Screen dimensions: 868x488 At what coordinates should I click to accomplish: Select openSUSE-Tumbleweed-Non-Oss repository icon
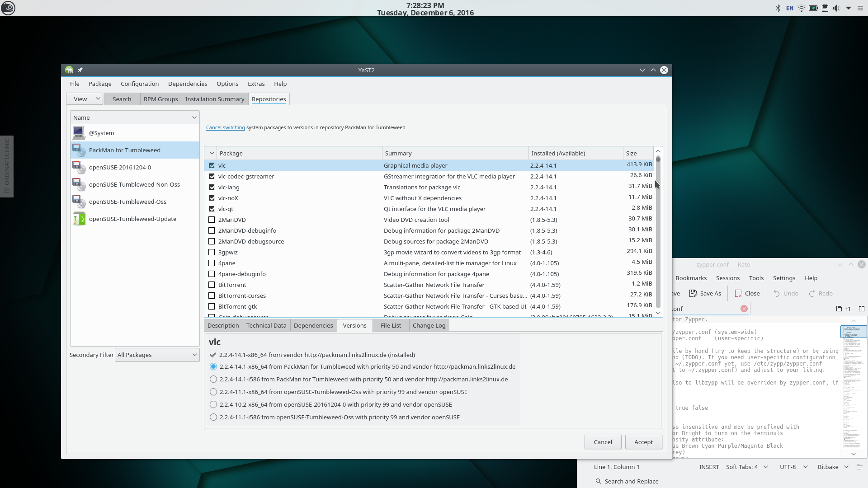(x=79, y=184)
